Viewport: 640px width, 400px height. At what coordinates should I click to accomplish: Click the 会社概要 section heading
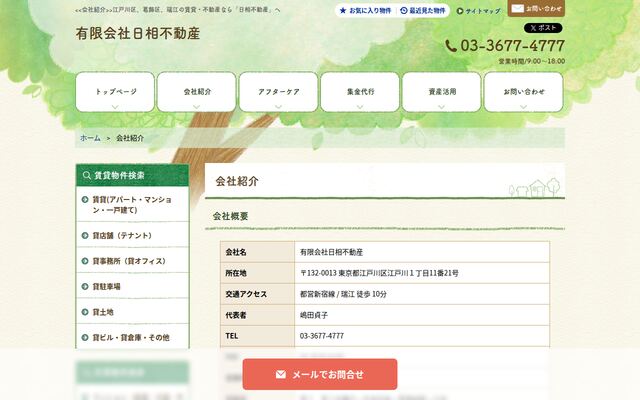click(231, 216)
